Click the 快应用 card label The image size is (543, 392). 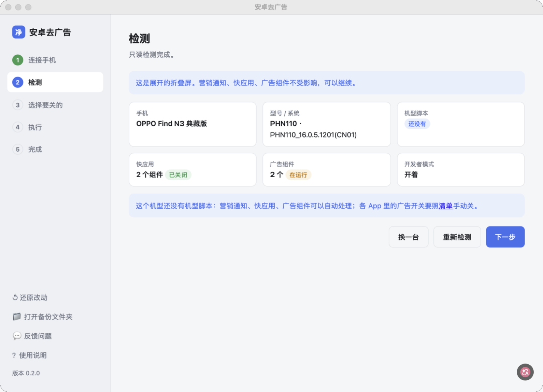point(145,164)
